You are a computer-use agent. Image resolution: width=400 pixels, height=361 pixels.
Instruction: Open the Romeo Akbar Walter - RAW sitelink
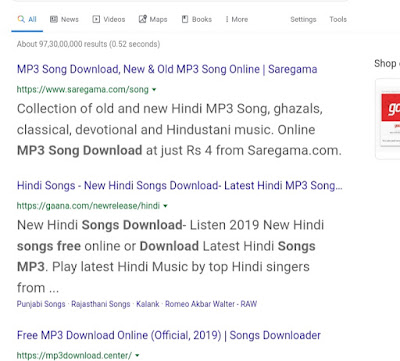tap(211, 304)
